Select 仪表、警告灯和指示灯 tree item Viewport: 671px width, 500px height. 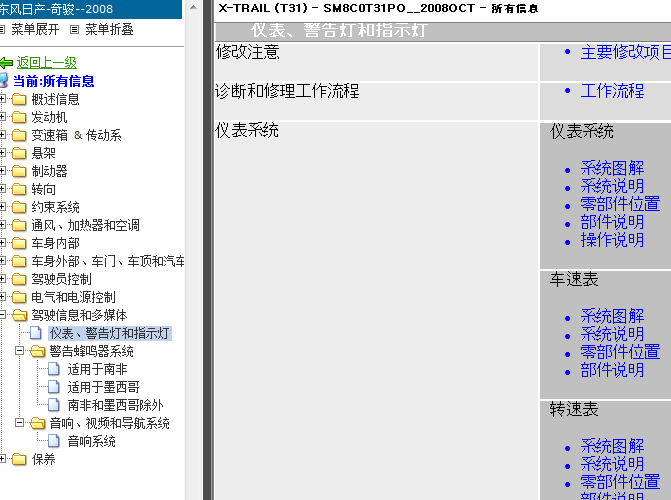point(110,334)
